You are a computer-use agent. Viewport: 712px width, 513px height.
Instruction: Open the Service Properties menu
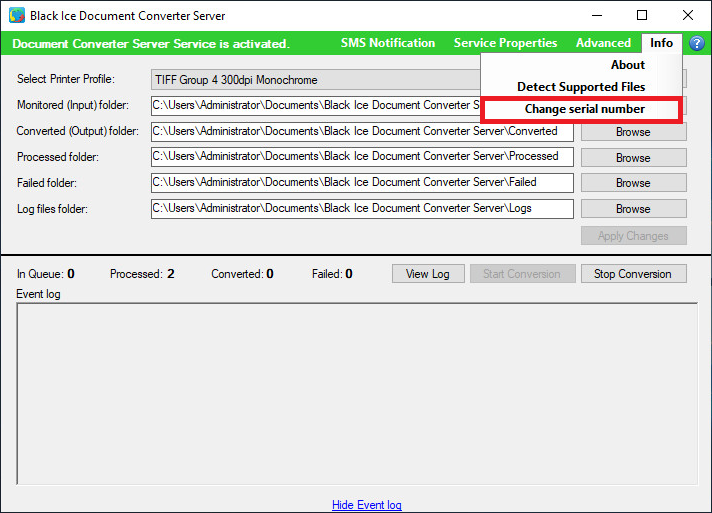(505, 43)
